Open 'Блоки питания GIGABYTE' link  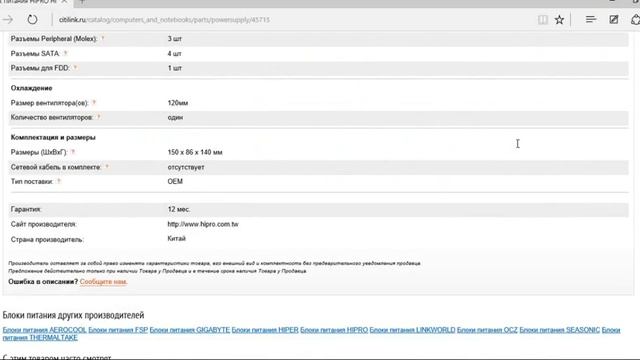(x=190, y=330)
